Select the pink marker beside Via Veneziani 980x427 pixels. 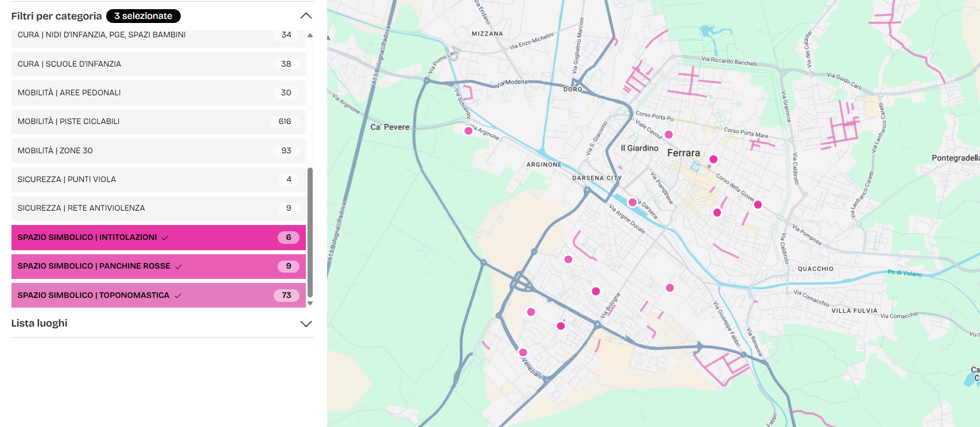pyautogui.click(x=523, y=352)
